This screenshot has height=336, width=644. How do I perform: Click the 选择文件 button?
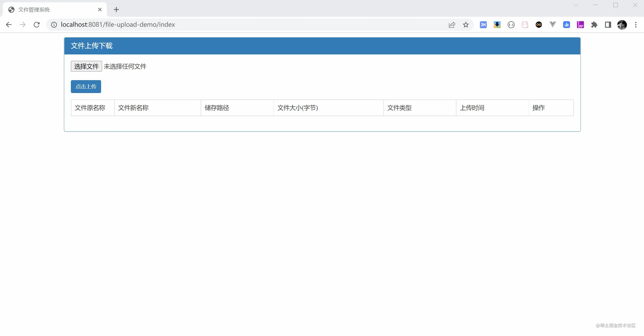tap(86, 66)
